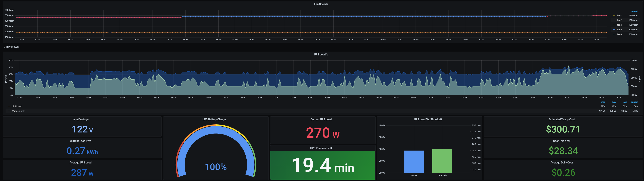Click the Estimated Yearly Cost panel title
644x181 pixels.
[562, 119]
